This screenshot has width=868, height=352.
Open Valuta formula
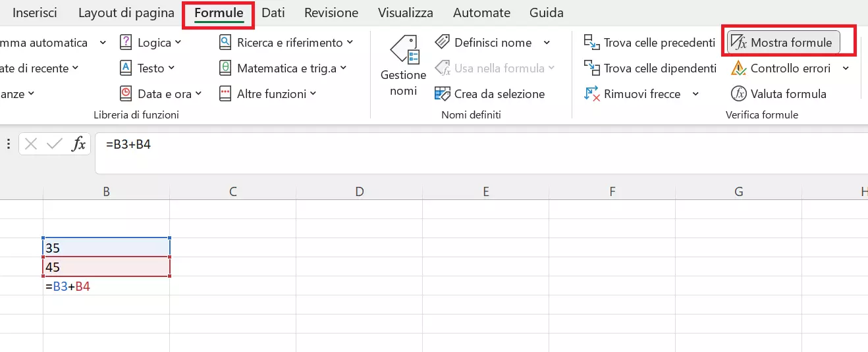tap(779, 94)
